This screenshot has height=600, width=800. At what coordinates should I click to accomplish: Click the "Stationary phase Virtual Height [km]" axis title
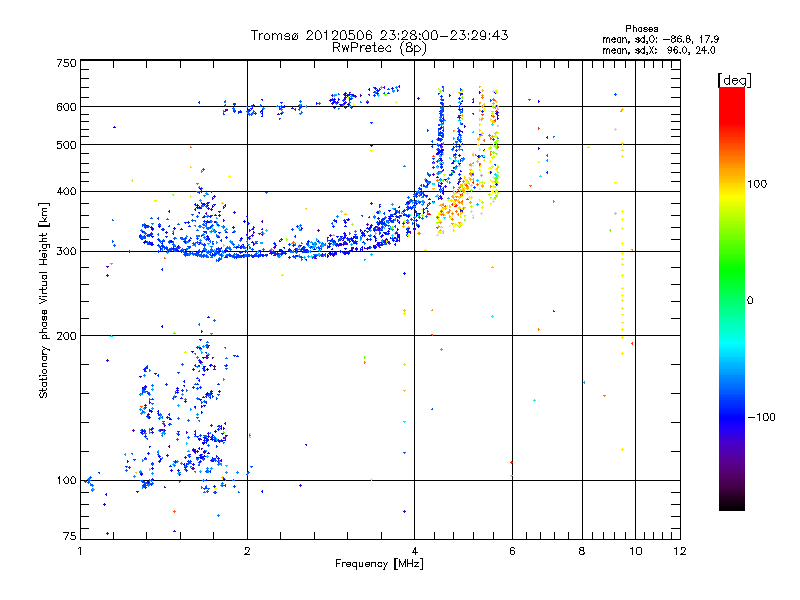pos(44,300)
